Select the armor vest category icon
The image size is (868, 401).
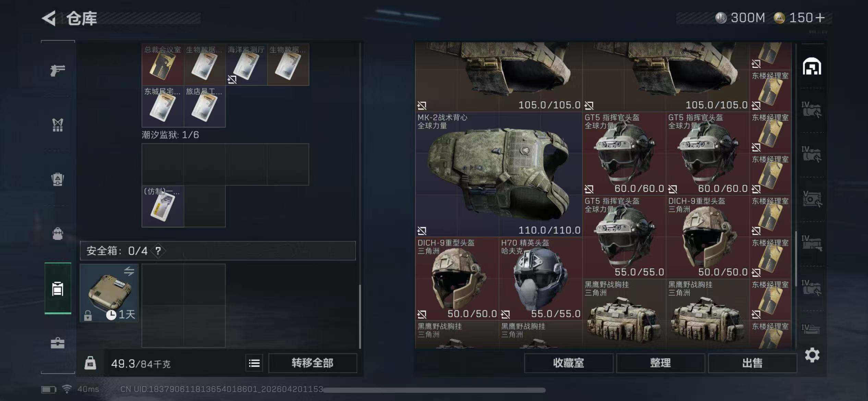pos(58,125)
